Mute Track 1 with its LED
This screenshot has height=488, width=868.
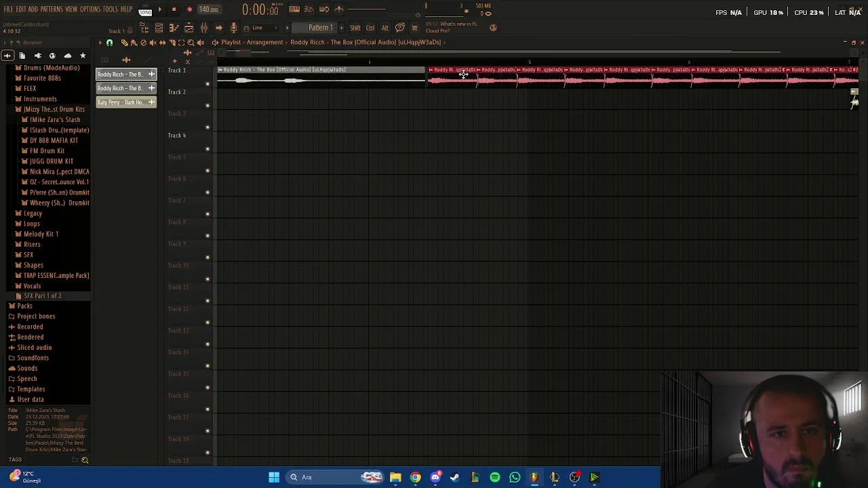coord(208,84)
